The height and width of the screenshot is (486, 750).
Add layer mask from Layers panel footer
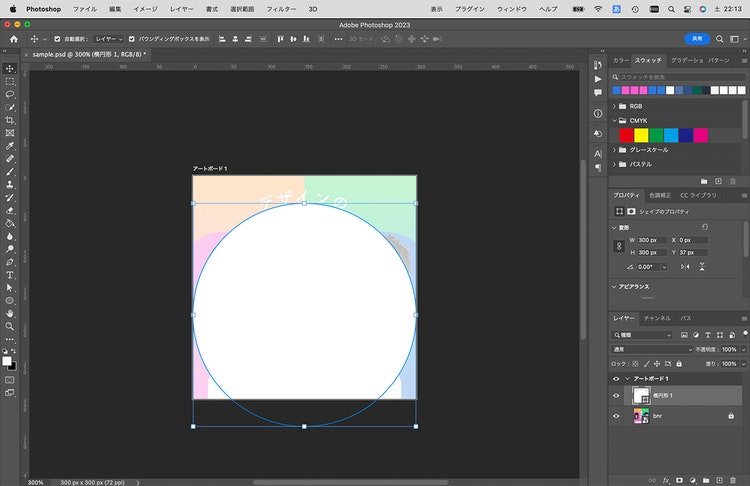coord(679,480)
